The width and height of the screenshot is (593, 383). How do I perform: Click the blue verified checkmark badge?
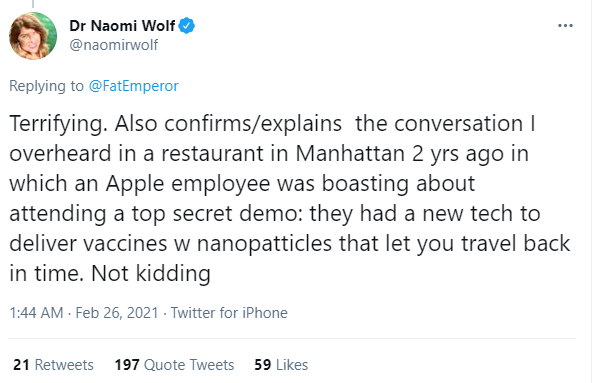pos(187,26)
